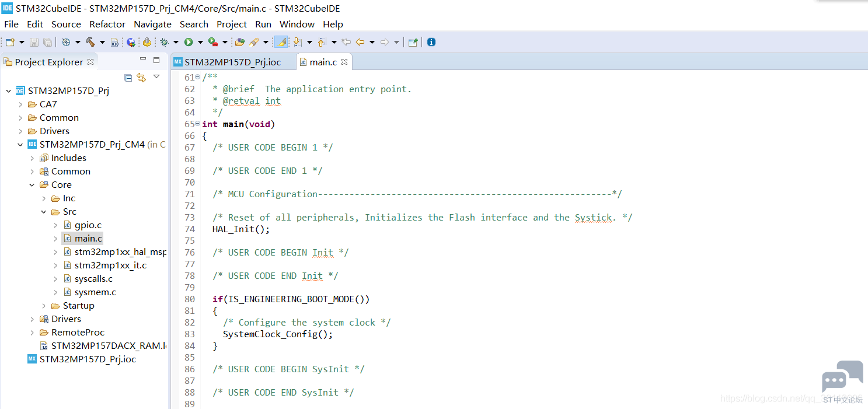The image size is (868, 409).
Task: Click the Save All icon
Action: pyautogui.click(x=47, y=42)
